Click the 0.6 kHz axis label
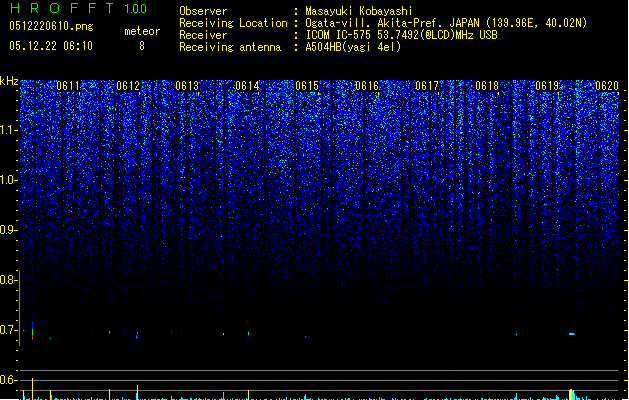This screenshot has height=400, width=629. point(8,380)
